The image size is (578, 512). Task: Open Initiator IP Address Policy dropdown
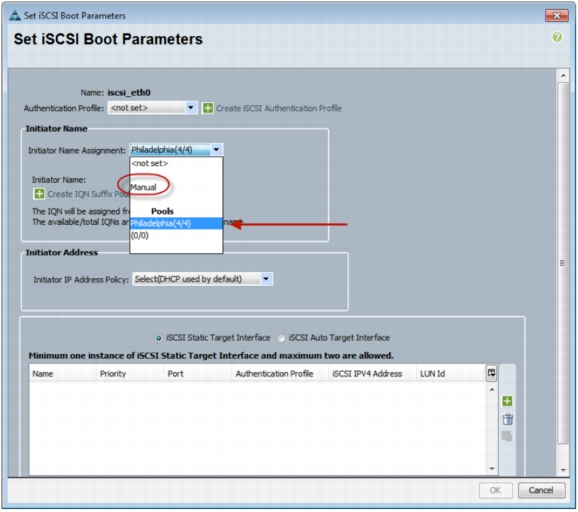click(266, 279)
